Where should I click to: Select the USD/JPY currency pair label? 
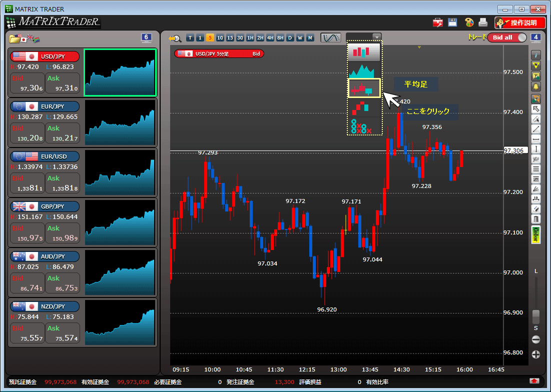pyautogui.click(x=45, y=56)
